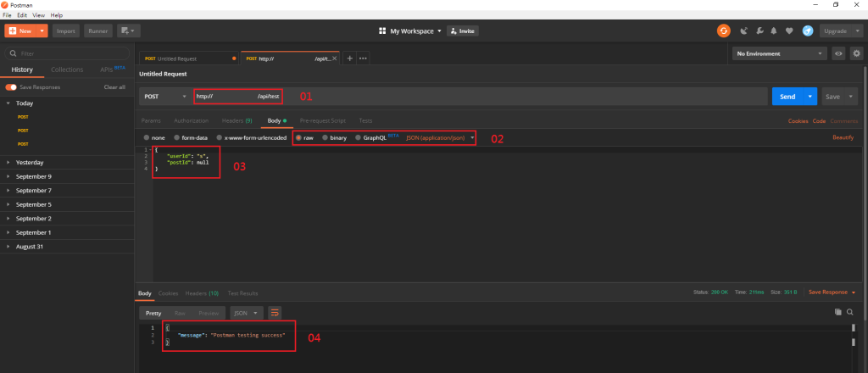The image size is (868, 373).
Task: Open the POST method dropdown
Action: coord(165,97)
